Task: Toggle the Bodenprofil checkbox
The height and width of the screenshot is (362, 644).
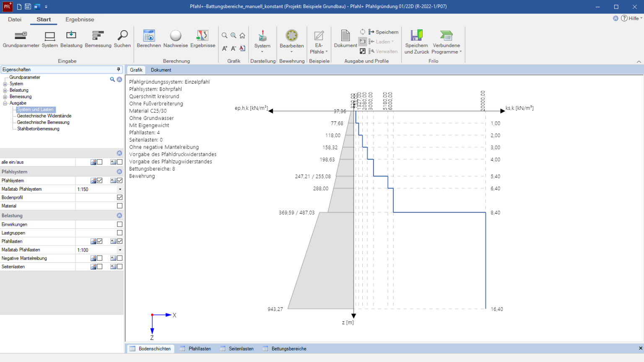Action: tap(119, 197)
